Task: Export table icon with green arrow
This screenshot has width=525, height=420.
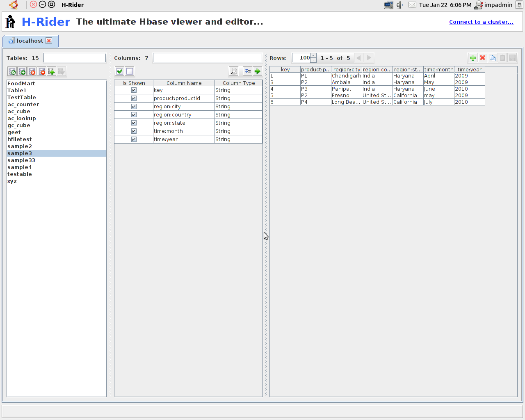Action: click(52, 71)
